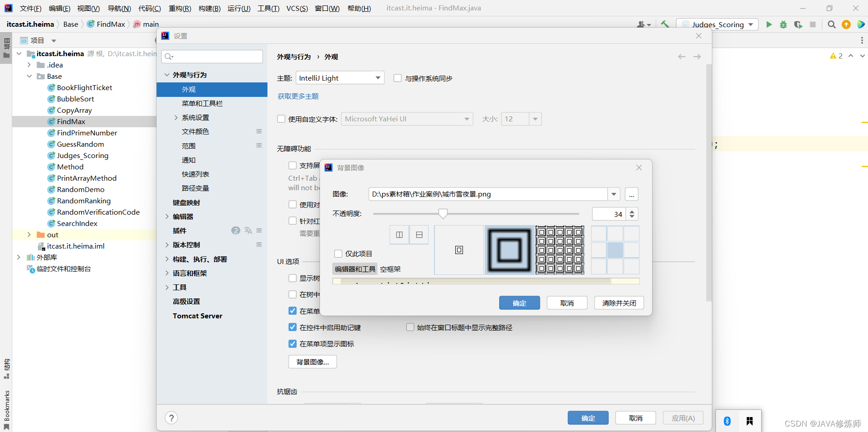Jump to the previous highlighted problem arrow
This screenshot has width=868, height=432.
851,56
